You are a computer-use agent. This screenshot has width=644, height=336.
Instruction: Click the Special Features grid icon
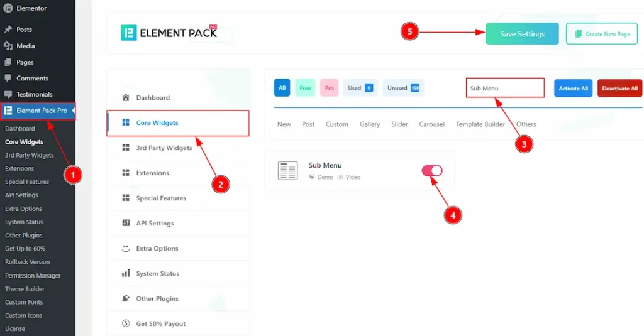click(126, 198)
